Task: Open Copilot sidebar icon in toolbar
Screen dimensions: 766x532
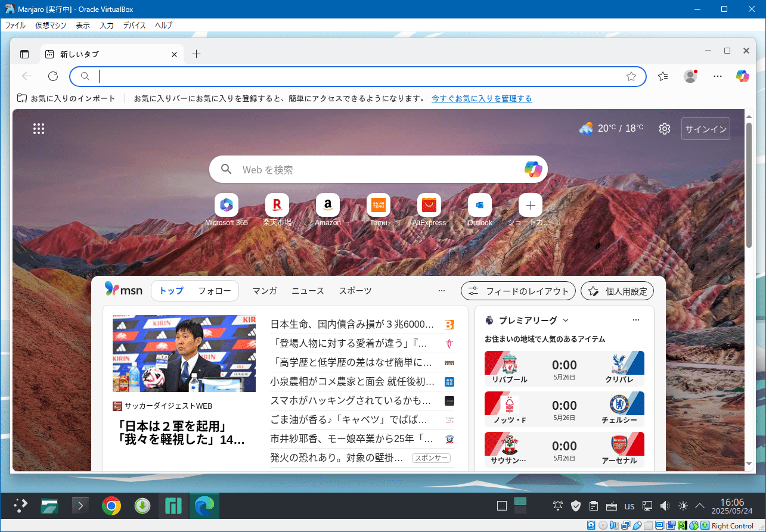Action: pyautogui.click(x=742, y=76)
